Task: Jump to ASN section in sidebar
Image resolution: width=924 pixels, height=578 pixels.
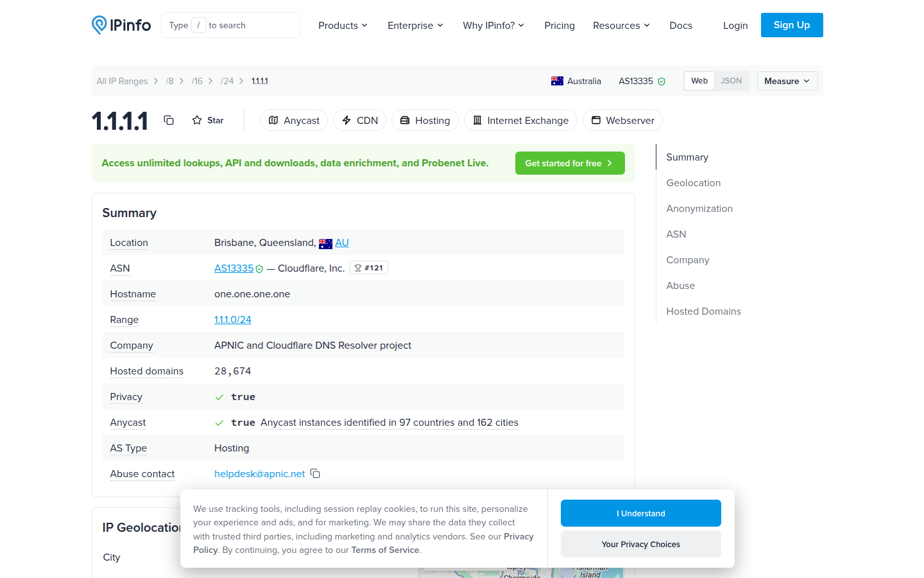Action: point(676,234)
